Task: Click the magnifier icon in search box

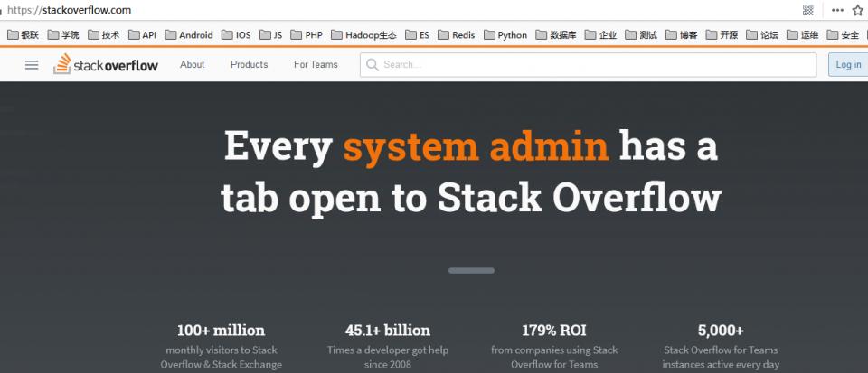Action: tap(373, 65)
